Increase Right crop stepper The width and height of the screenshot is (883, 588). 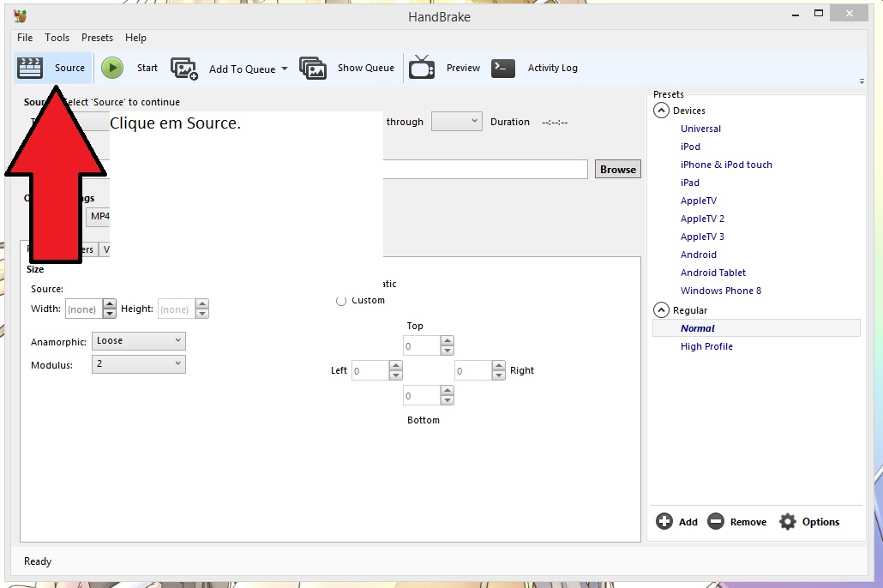498,365
